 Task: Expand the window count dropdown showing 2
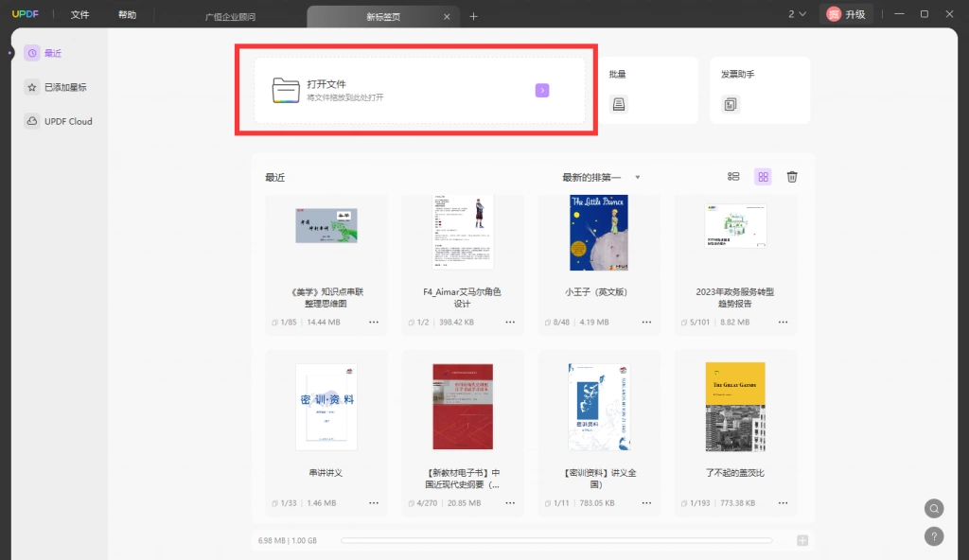coord(797,14)
